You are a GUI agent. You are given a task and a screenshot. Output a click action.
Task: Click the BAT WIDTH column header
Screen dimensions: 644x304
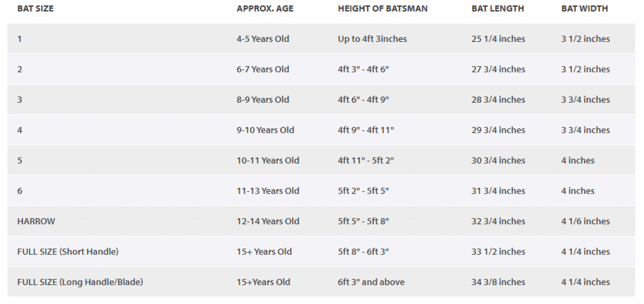[584, 8]
